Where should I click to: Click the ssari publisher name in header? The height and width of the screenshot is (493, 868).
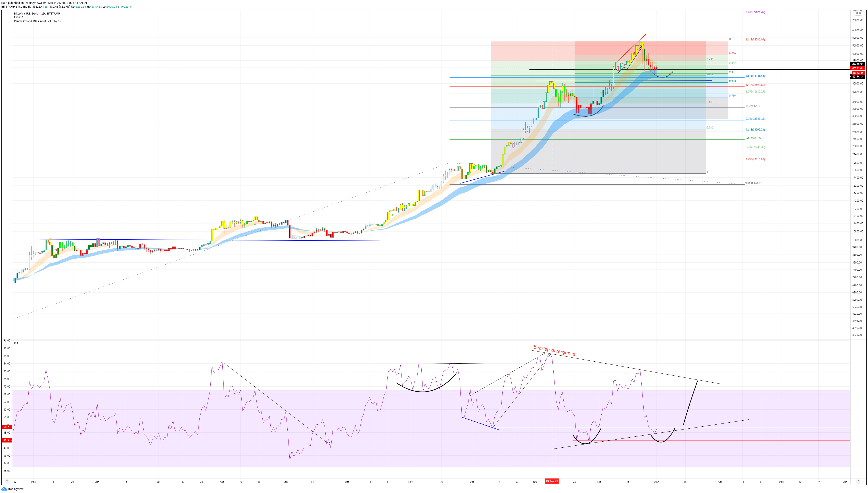[4, 3]
